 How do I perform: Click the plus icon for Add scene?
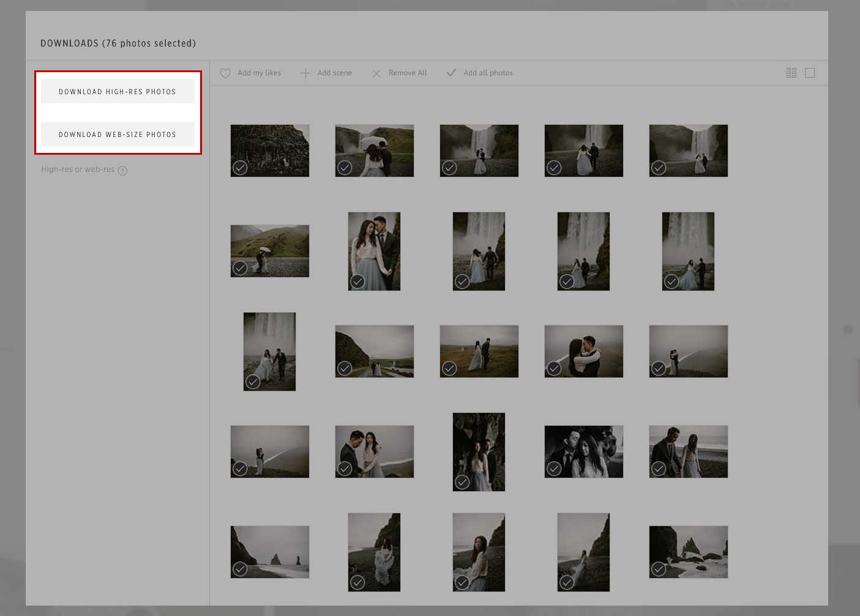[305, 73]
